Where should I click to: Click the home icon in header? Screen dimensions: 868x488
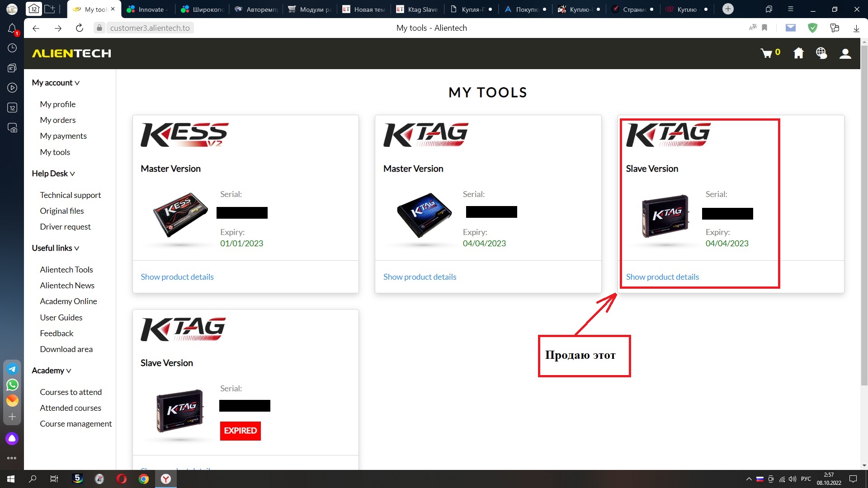(x=798, y=53)
